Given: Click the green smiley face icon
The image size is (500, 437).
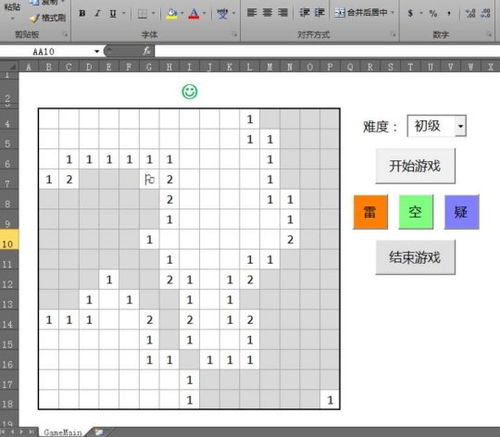Looking at the screenshot, I should click(x=190, y=91).
